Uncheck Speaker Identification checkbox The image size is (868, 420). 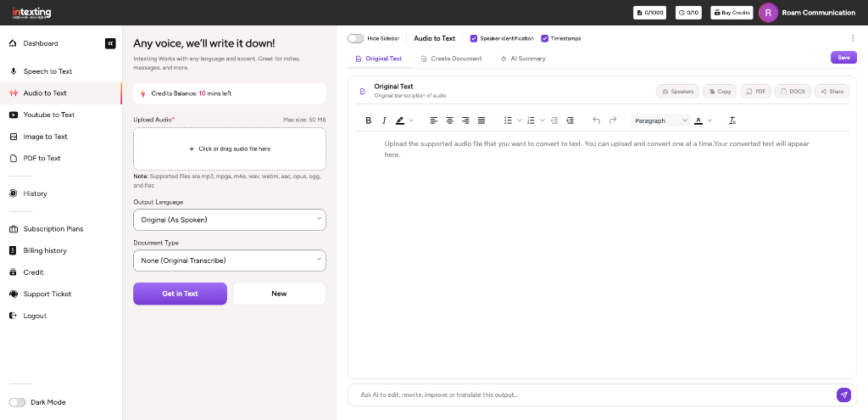tap(474, 39)
